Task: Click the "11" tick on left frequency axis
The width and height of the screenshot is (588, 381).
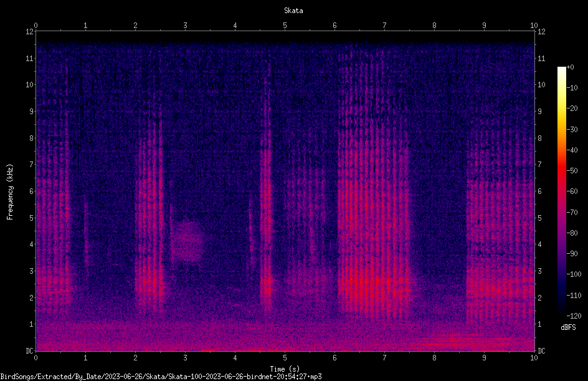Action: pos(29,58)
